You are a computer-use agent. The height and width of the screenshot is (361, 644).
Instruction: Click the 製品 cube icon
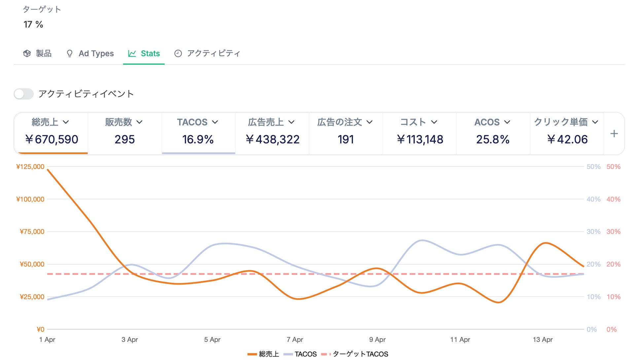(x=27, y=54)
